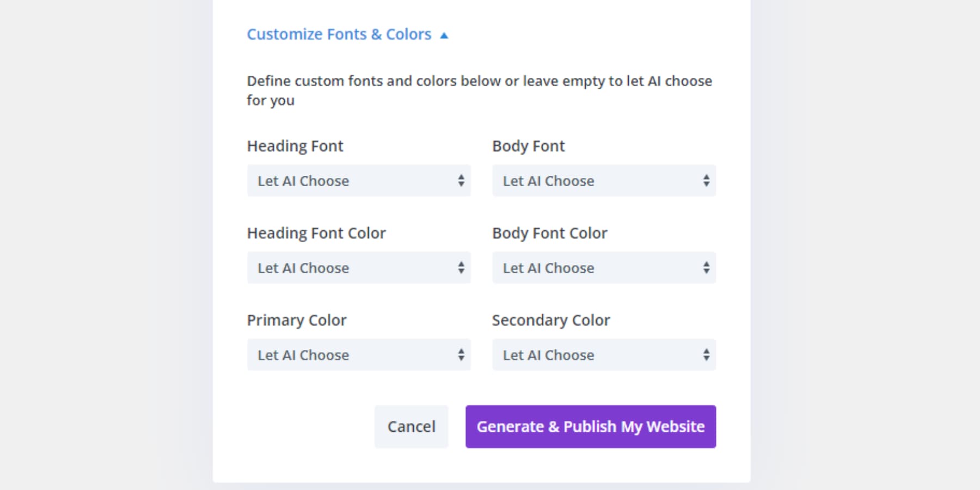Click the upward triangle next to Customize Fonts & Colors
Image resolution: width=980 pixels, height=490 pixels.
coord(444,34)
